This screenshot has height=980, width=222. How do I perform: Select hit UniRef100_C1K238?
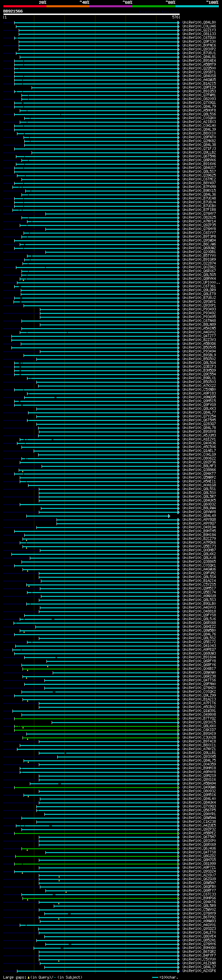click(199, 822)
